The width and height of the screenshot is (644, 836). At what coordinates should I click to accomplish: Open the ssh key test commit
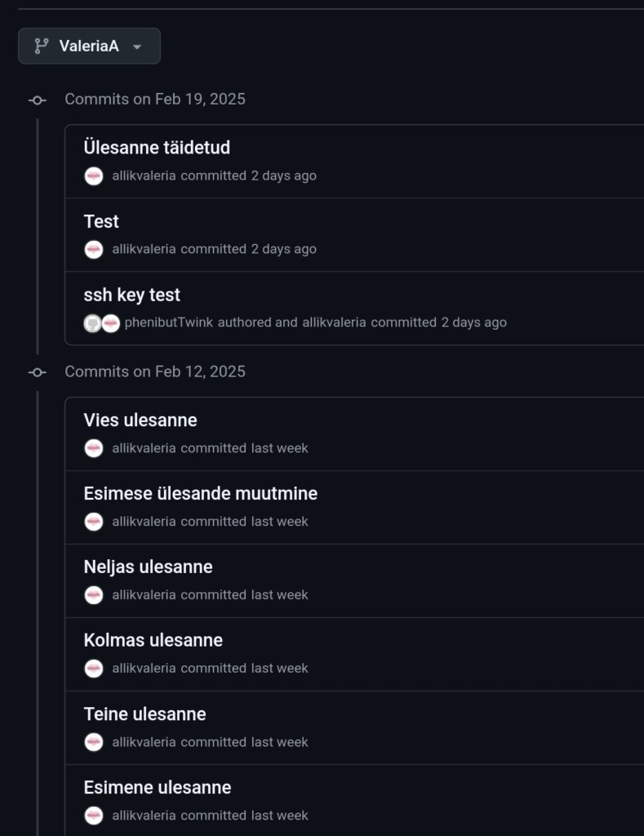(131, 295)
